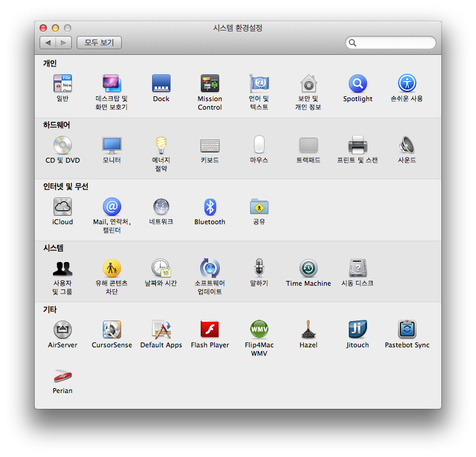Click into the preferences search field

pos(391,43)
